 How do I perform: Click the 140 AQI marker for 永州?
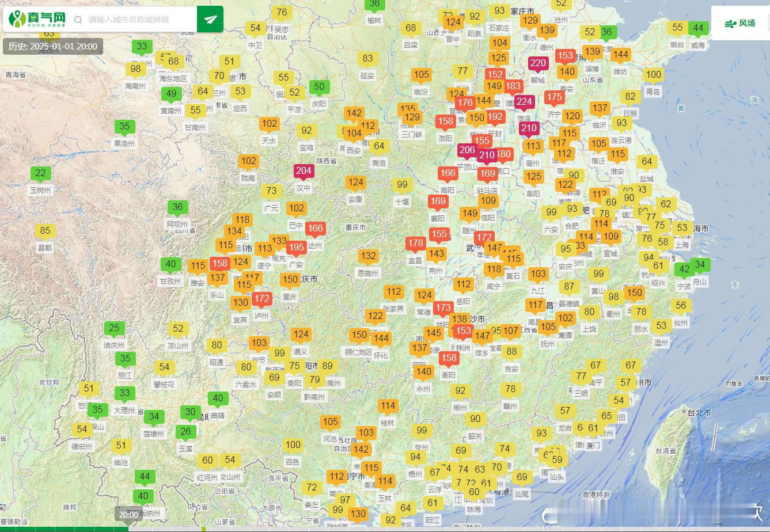tap(424, 373)
